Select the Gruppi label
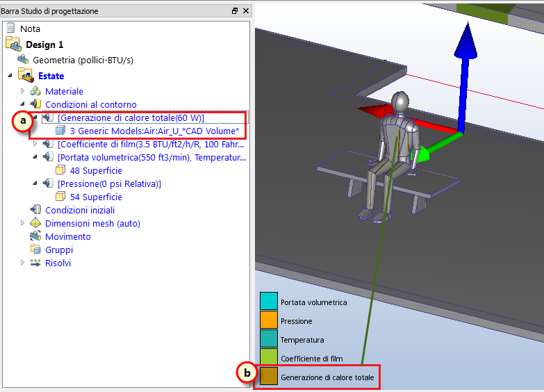544x392 pixels. click(59, 250)
